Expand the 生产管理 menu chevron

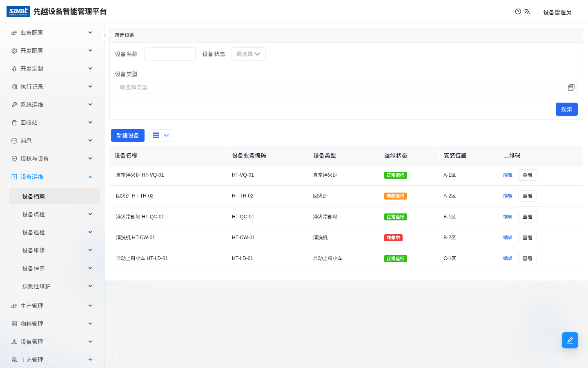90,306
